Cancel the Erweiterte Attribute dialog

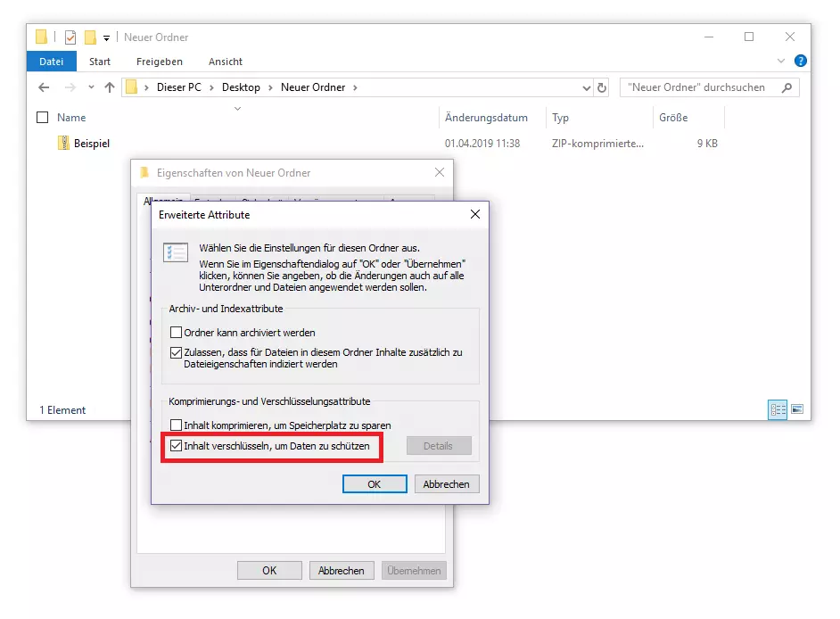447,484
